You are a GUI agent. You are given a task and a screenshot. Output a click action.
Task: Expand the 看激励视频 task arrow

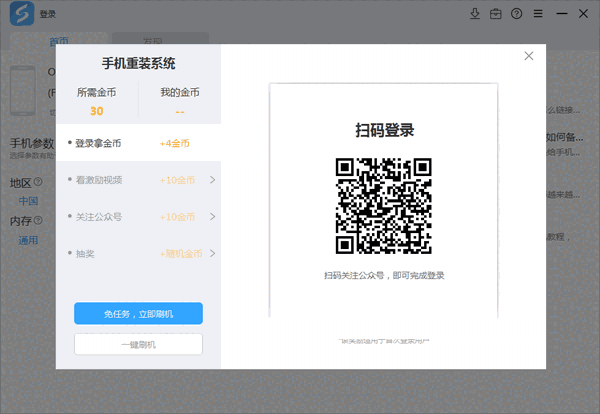(211, 180)
